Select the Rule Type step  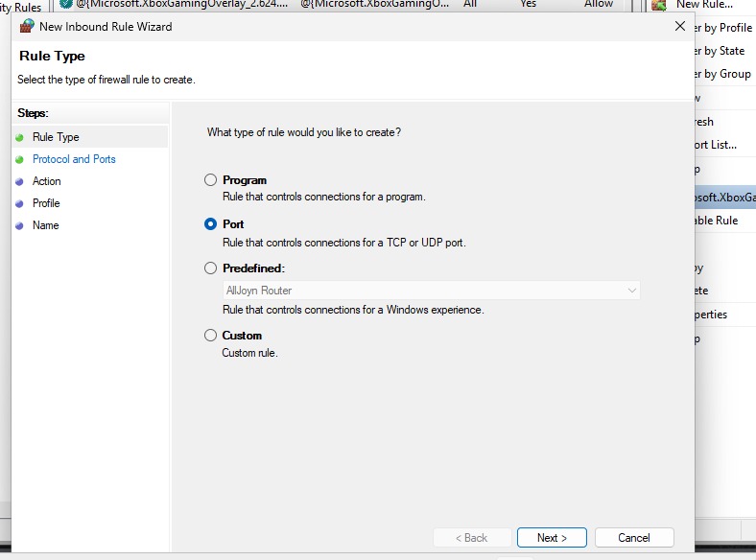(56, 137)
